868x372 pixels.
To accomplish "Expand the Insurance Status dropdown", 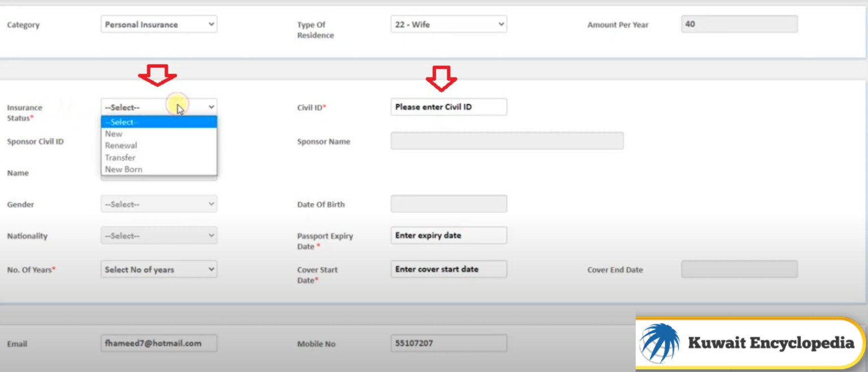I will (159, 106).
